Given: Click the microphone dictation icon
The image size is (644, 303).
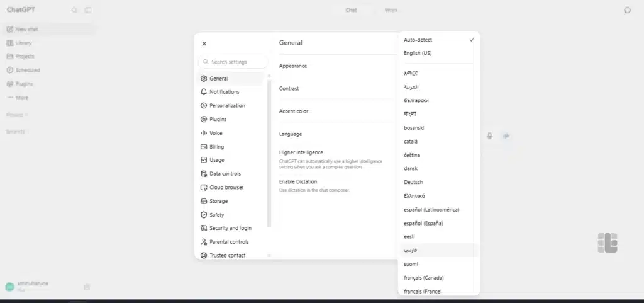Looking at the screenshot, I should click(489, 135).
